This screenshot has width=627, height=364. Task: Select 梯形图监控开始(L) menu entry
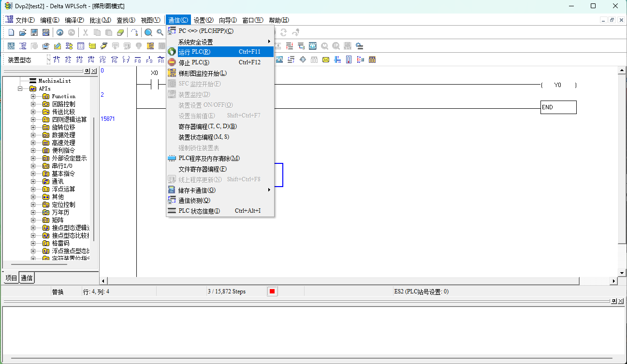(220, 73)
